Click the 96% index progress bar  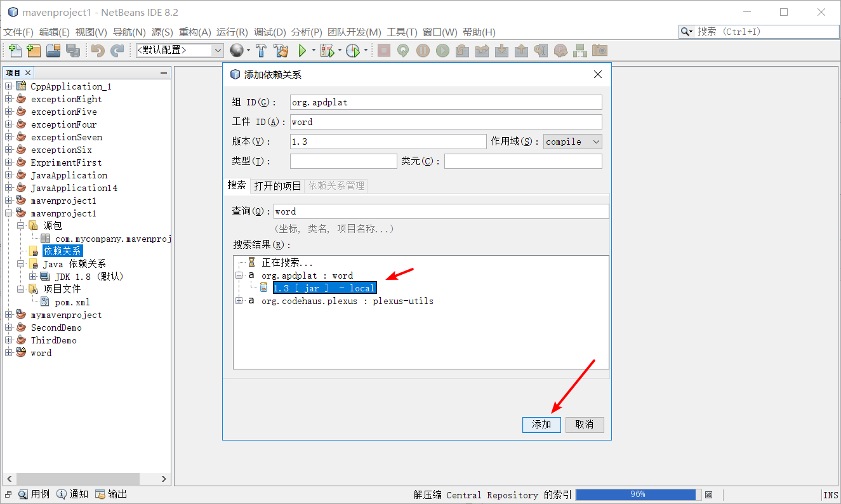tap(639, 494)
